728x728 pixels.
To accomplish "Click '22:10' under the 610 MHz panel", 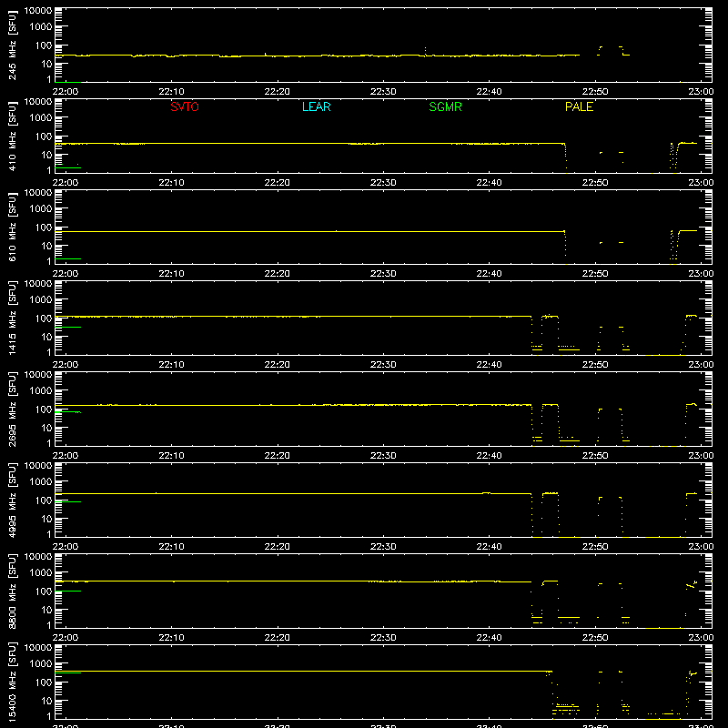I will [171, 274].
